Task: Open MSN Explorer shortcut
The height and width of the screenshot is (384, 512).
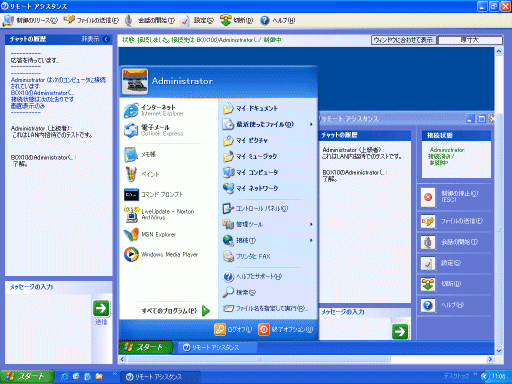Action: (131, 234)
